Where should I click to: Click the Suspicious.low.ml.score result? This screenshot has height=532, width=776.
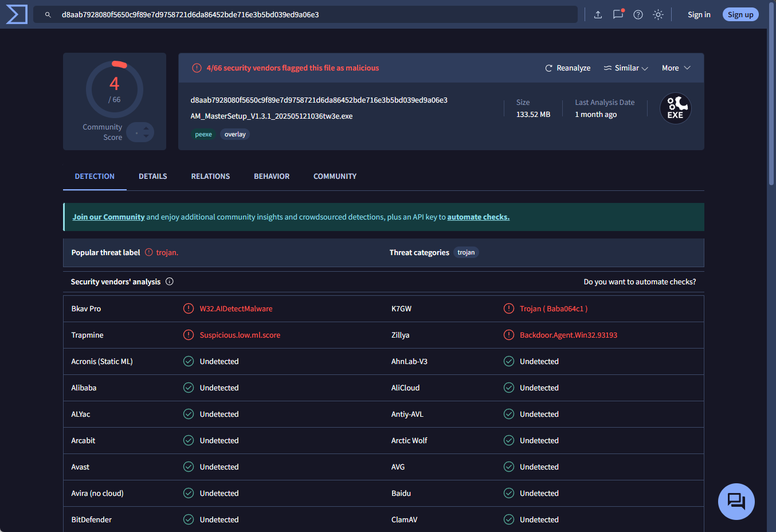coord(240,335)
